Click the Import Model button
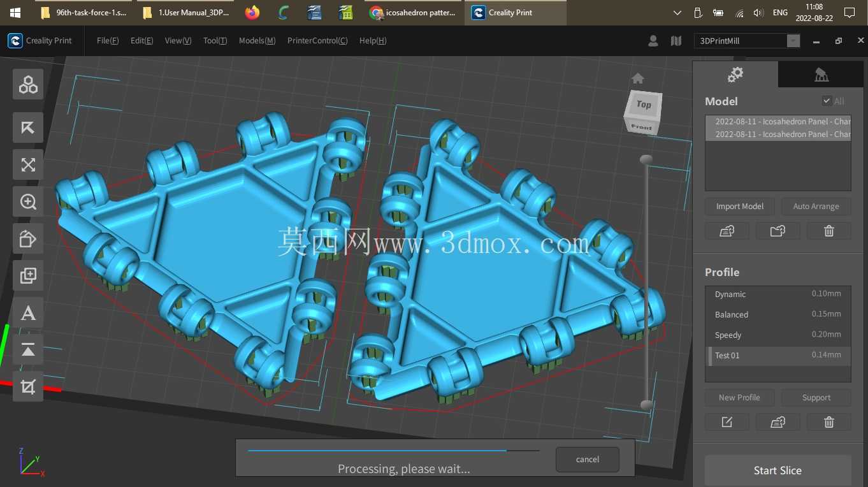 click(739, 207)
